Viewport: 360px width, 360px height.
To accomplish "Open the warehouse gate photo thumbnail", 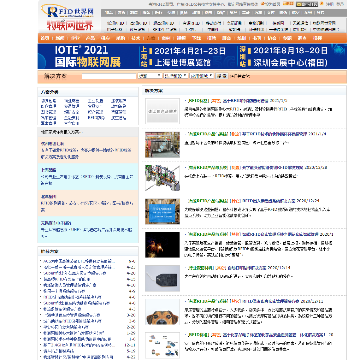I will (162, 145).
